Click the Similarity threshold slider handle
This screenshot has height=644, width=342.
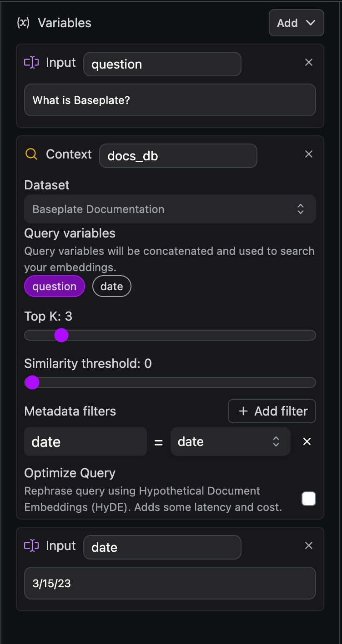32,382
